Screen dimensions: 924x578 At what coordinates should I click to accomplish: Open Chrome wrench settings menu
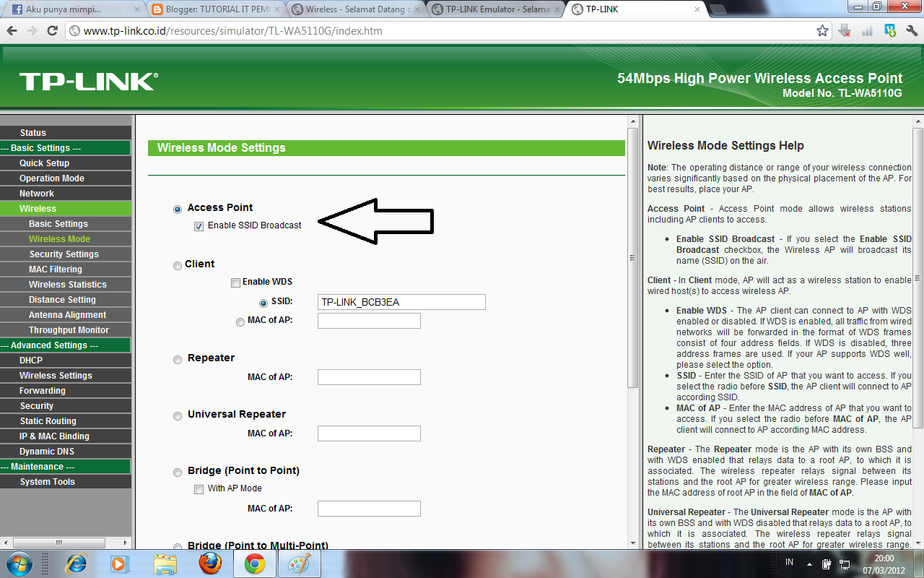point(911,31)
